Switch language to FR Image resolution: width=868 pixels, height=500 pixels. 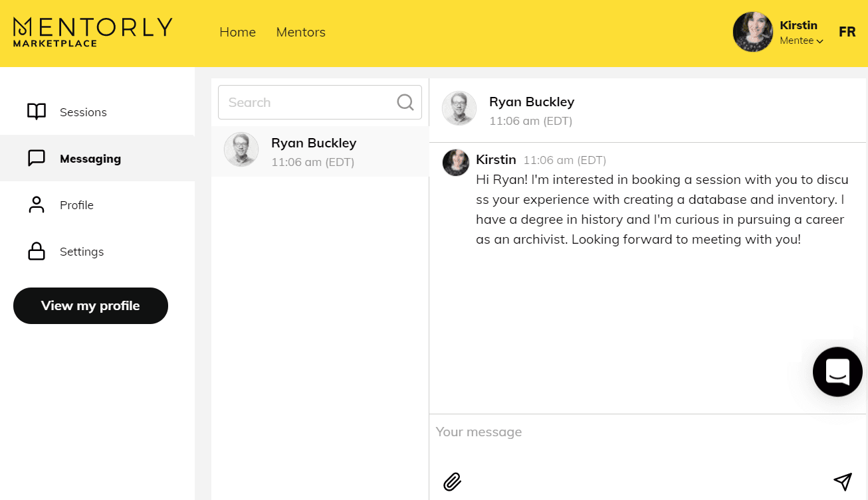(847, 32)
